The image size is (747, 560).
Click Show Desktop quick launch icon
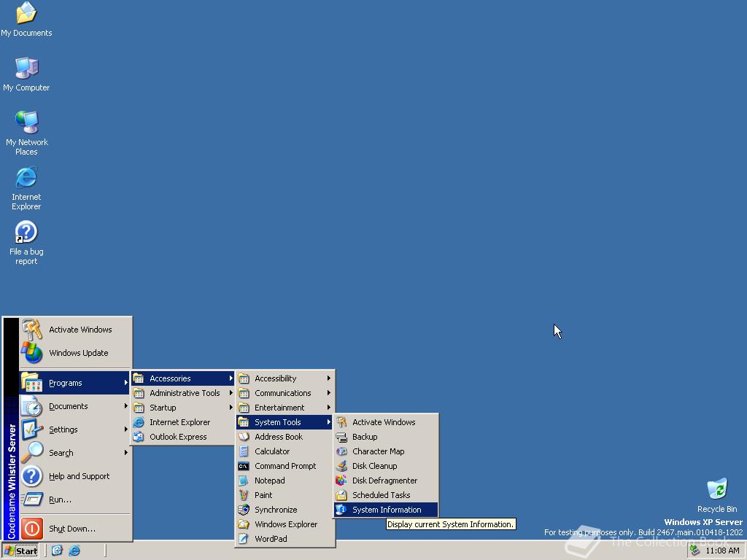pyautogui.click(x=57, y=551)
